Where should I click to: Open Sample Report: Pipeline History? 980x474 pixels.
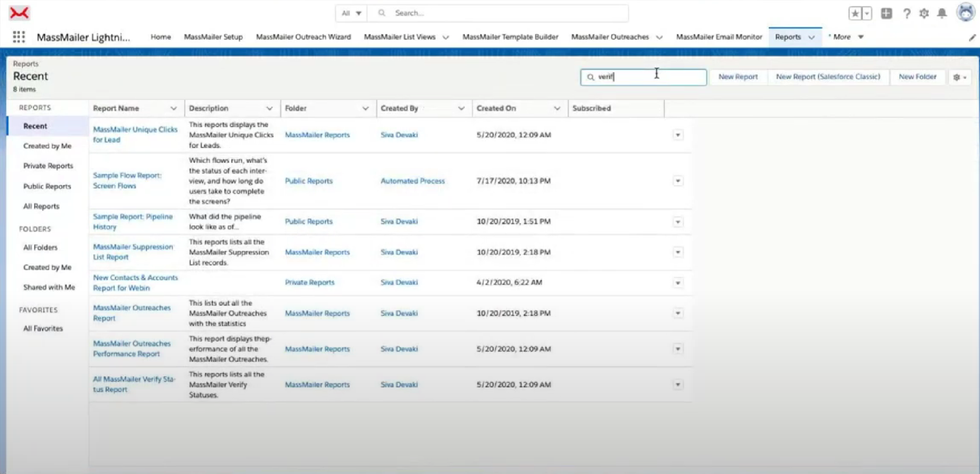(132, 222)
